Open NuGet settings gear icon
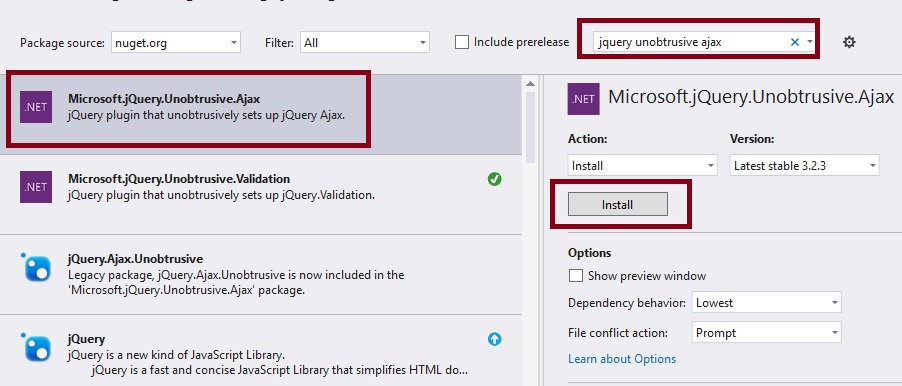Image resolution: width=902 pixels, height=386 pixels. pos(849,42)
